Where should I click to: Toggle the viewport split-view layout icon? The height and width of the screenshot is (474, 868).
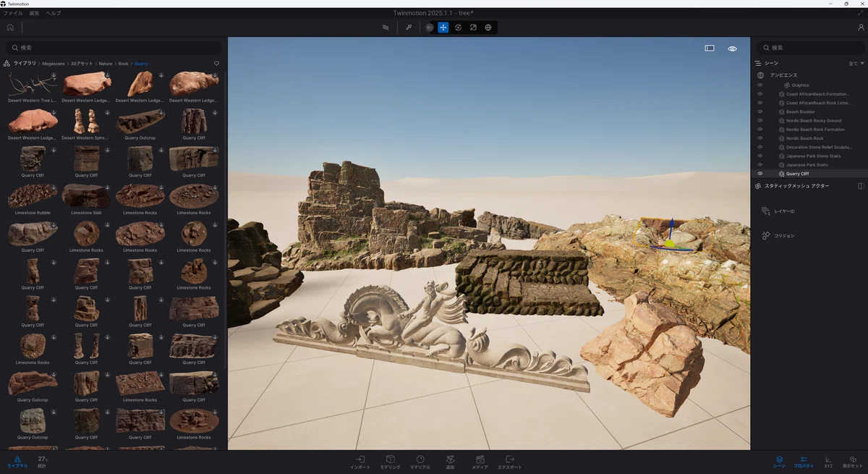click(710, 48)
